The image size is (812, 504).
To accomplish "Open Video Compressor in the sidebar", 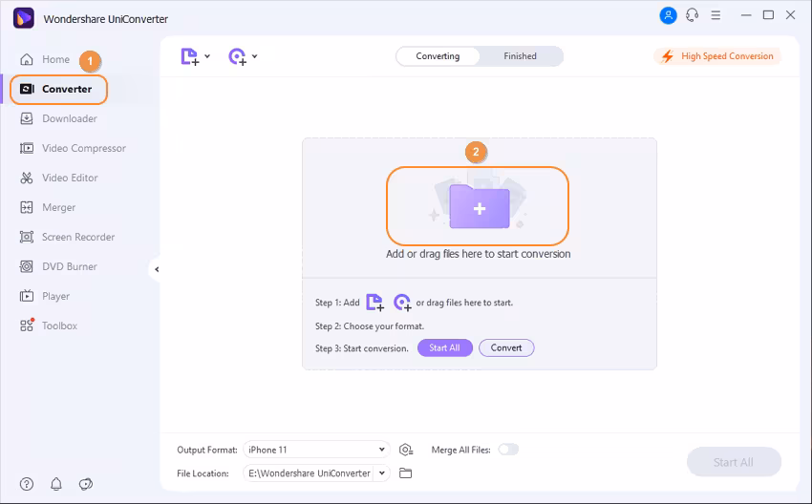I will [73, 148].
